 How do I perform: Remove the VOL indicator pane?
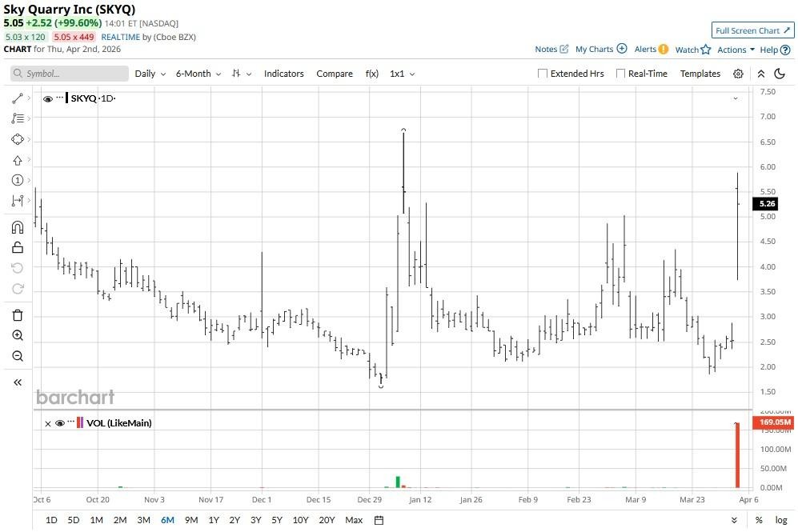[48, 424]
